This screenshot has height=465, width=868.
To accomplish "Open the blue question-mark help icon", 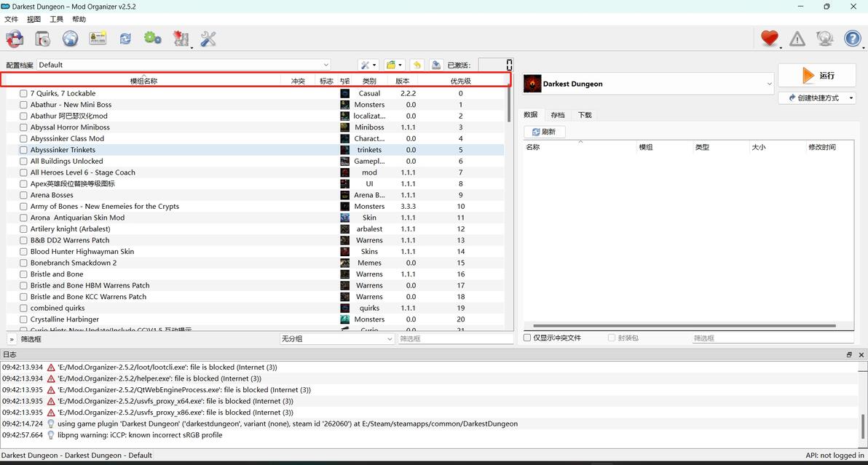I will [853, 38].
